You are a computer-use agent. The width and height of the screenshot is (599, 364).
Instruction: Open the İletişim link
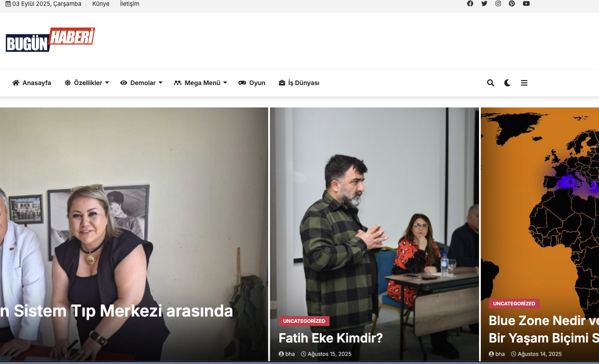click(129, 4)
